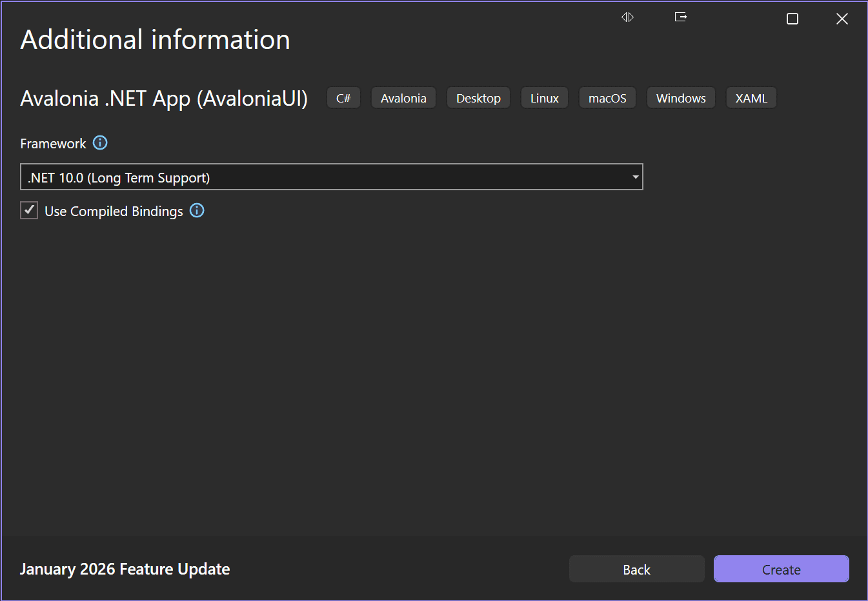Click the Avalonia tag
The width and height of the screenshot is (868, 601).
pyautogui.click(x=403, y=98)
